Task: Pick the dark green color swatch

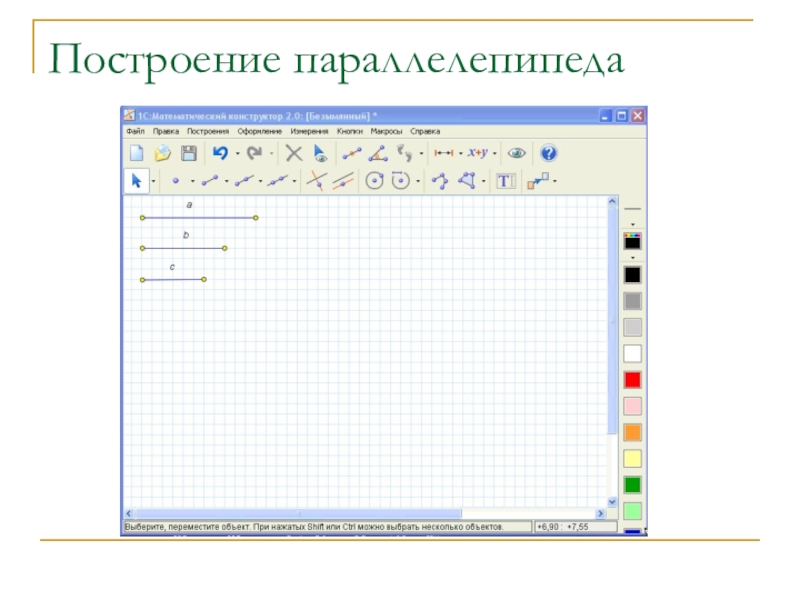Action: coord(633,485)
